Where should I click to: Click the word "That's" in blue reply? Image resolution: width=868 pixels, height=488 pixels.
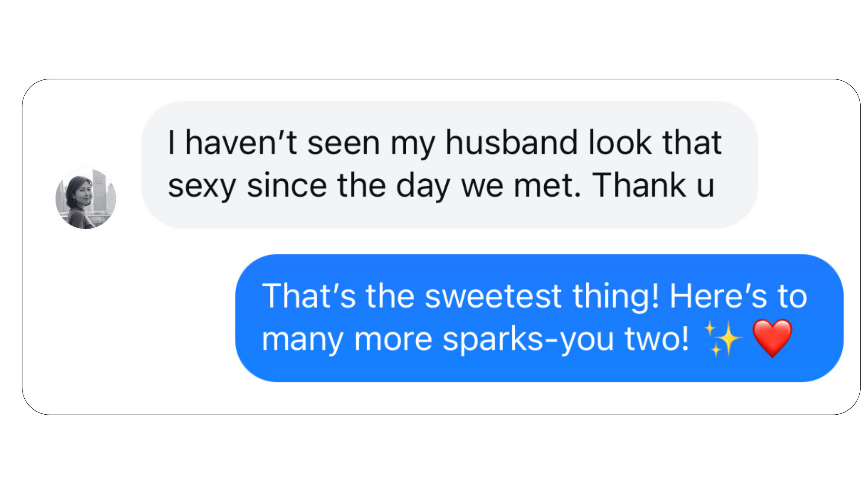coord(309,296)
